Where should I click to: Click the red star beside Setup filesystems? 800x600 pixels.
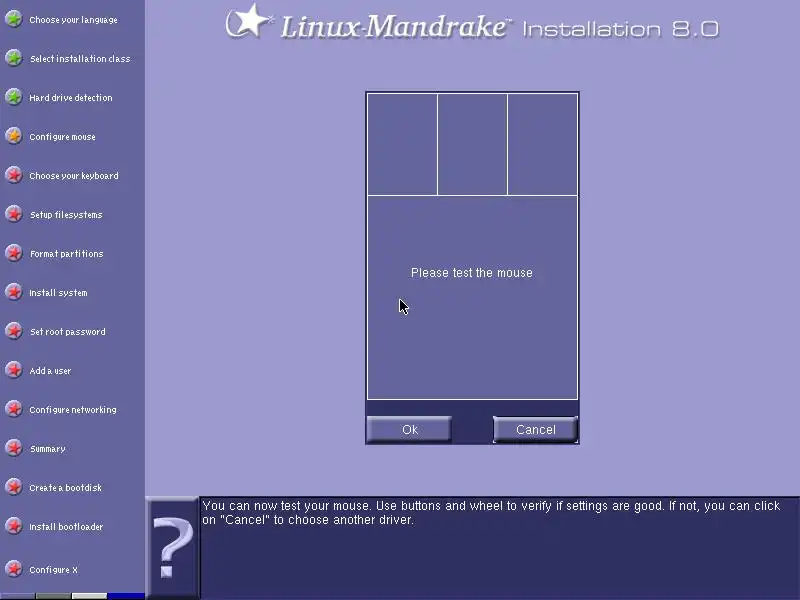[14, 214]
